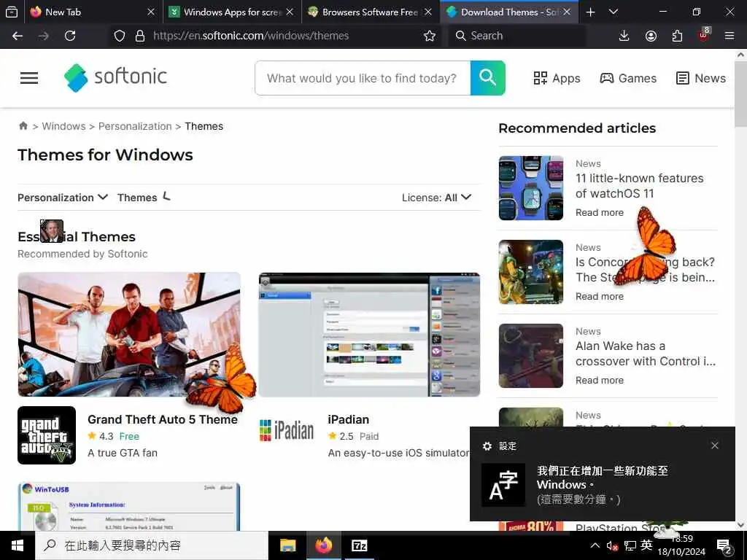
Task: View site security padlock info
Action: [139, 36]
